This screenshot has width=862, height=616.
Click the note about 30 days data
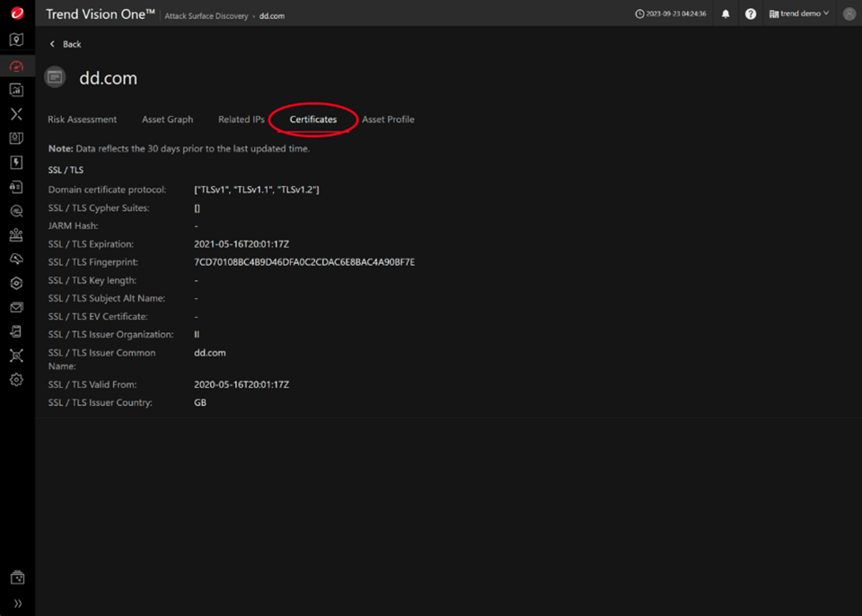click(180, 149)
